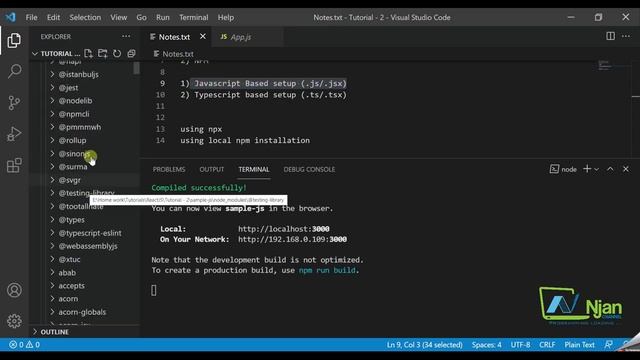This screenshot has width=640, height=360.
Task: Open the Terminal menu
Action: (x=193, y=18)
